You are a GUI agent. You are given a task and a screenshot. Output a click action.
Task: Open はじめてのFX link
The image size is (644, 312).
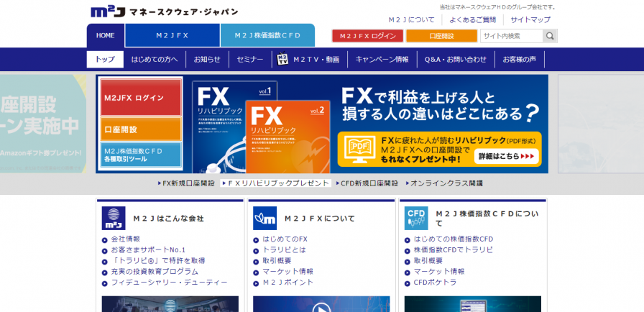[285, 239]
